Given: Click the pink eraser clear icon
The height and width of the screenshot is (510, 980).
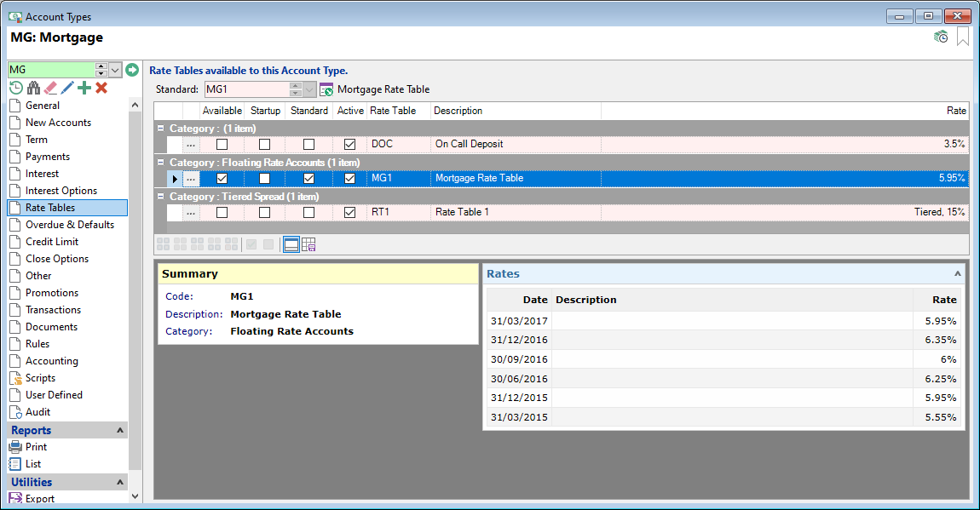Looking at the screenshot, I should pyautogui.click(x=50, y=88).
